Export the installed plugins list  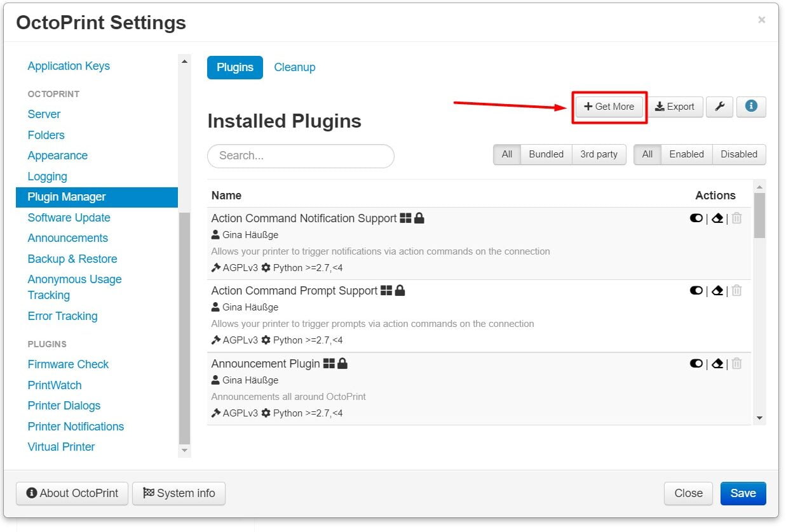675,107
